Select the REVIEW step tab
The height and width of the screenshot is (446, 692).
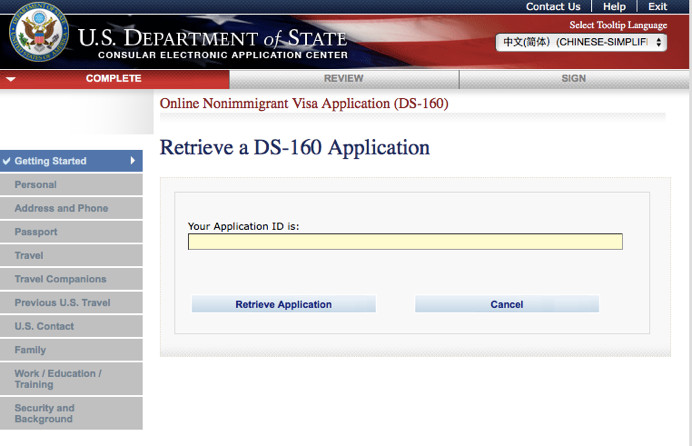[x=344, y=79]
